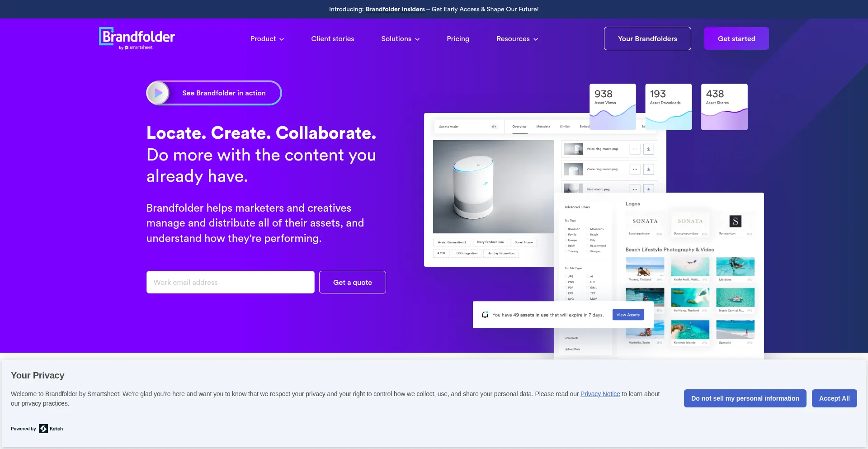
Task: Open the Santorini photo thumbnail
Action: point(736,330)
